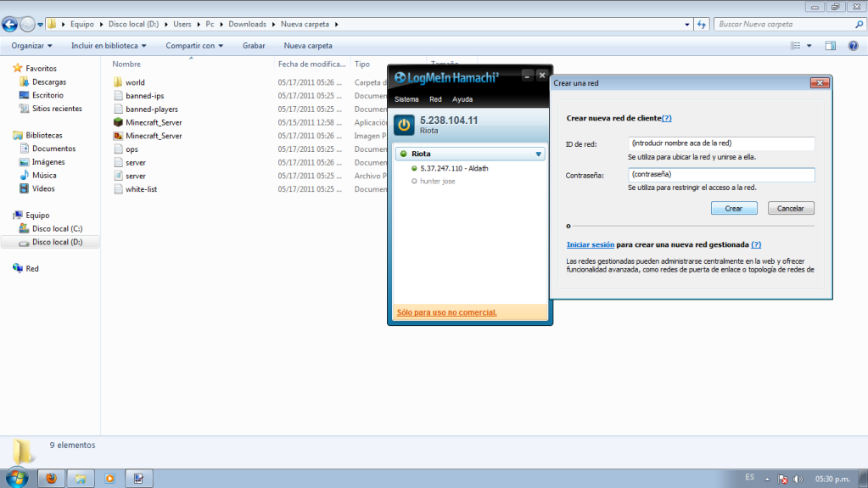Click the ops file name
Viewport: 868px width, 488px height.
coord(132,149)
